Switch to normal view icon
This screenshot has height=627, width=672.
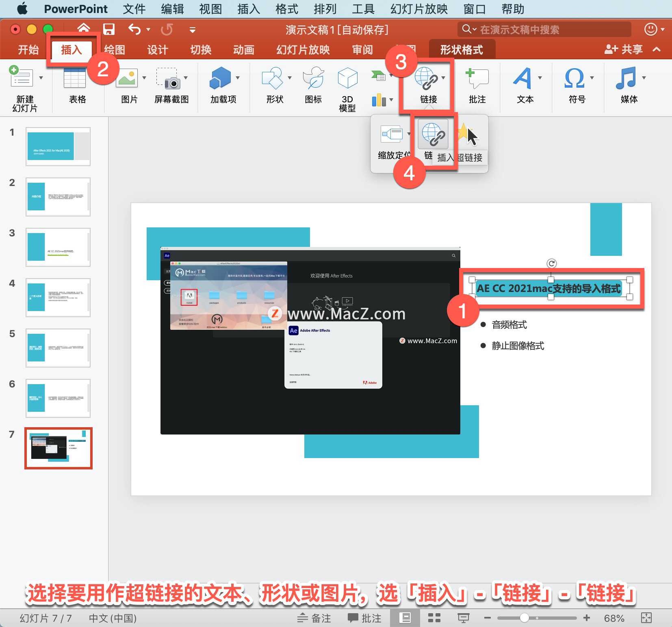405,618
